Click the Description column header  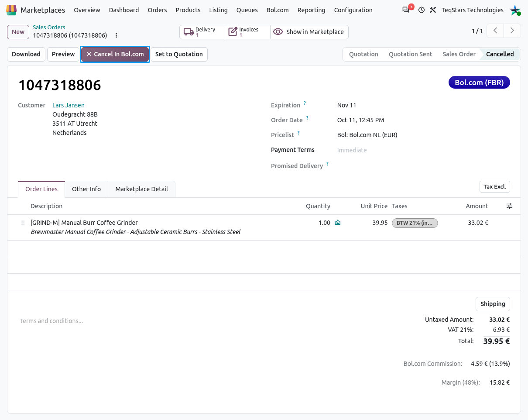click(47, 206)
